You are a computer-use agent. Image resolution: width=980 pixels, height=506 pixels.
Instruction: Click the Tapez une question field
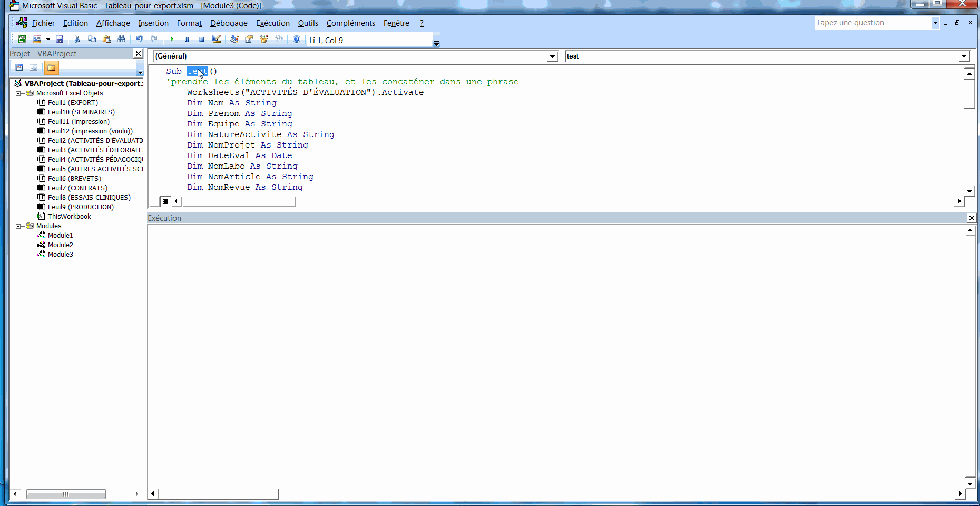(x=873, y=23)
